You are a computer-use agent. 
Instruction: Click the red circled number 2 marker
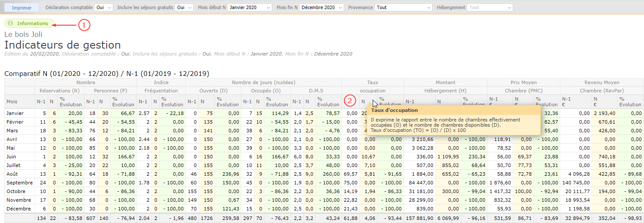[351, 101]
